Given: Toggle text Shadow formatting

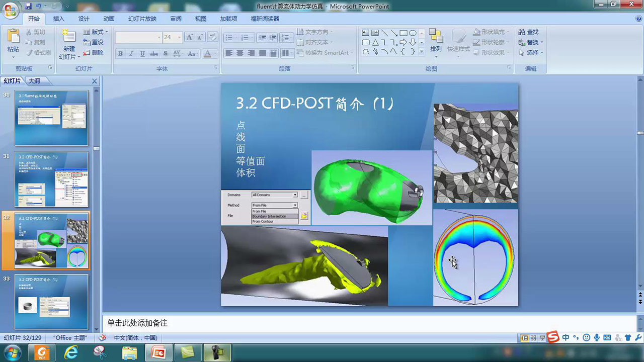Looking at the screenshot, I should click(x=166, y=54).
